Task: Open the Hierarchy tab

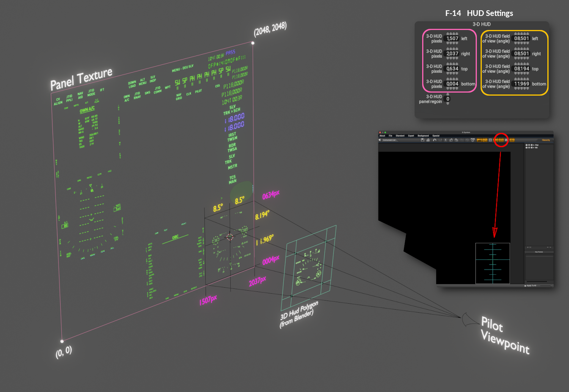Action: pos(545,140)
